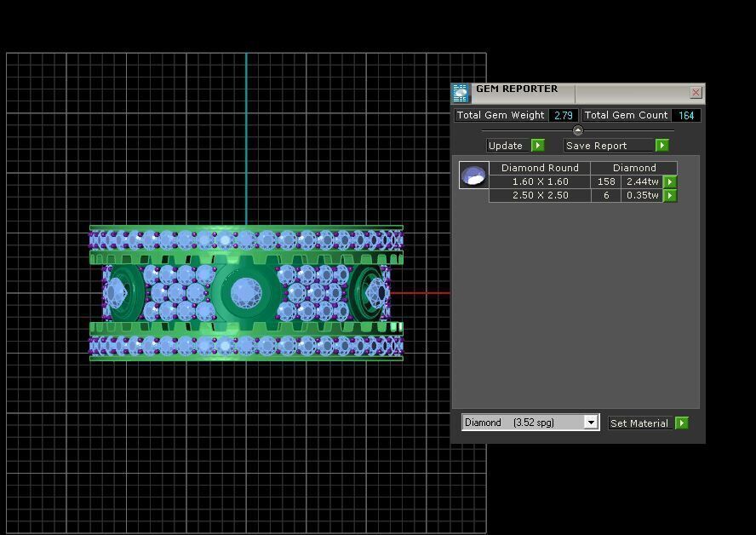
Task: Click green arrow for 2.50 X 2.50 row
Action: tap(670, 195)
